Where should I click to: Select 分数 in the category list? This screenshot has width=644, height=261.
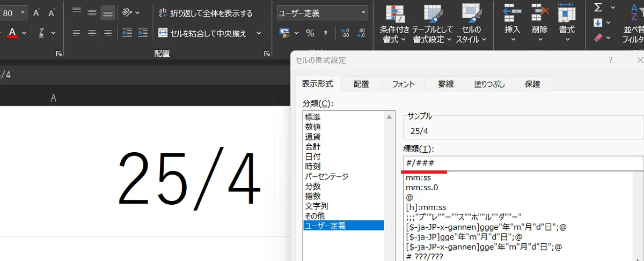click(343, 186)
